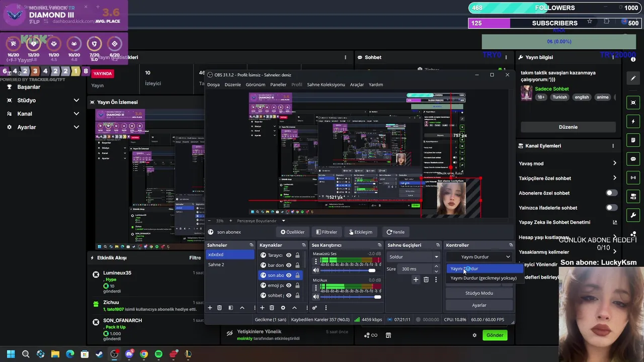The height and width of the screenshot is (362, 644).
Task: Open the Araçlar menu in OBS
Action: (x=357, y=84)
